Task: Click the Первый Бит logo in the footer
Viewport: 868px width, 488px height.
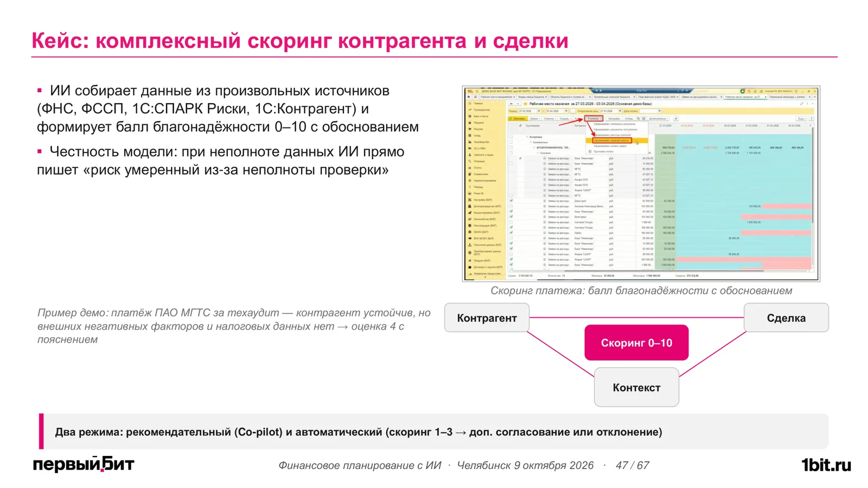Action: 84,465
